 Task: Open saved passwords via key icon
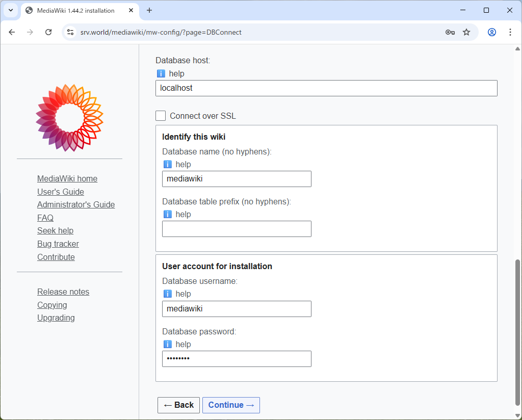tap(450, 32)
